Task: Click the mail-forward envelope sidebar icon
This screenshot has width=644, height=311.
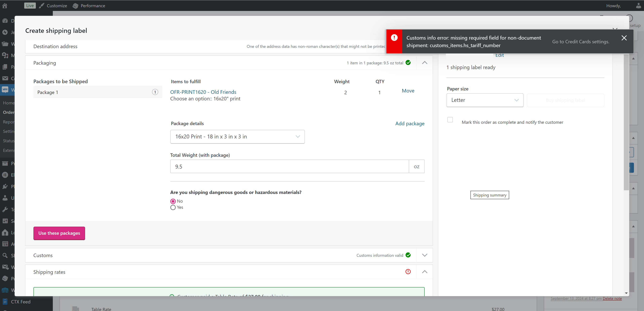Action: click(5, 267)
